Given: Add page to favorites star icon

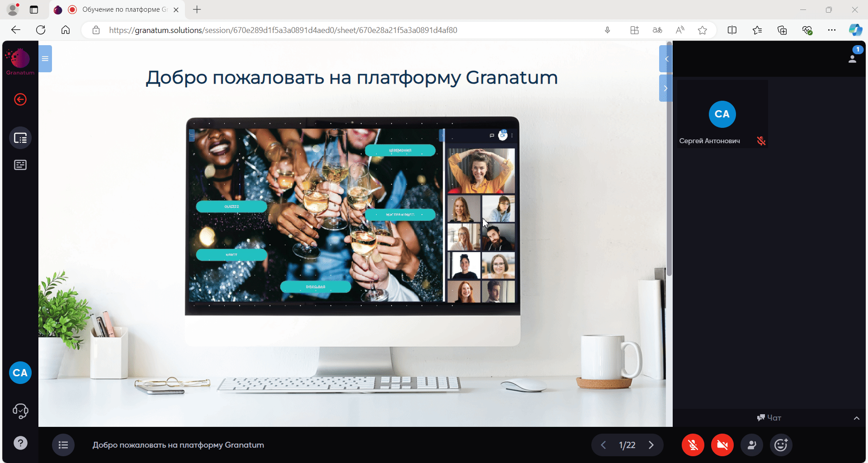Looking at the screenshot, I should click(x=702, y=30).
